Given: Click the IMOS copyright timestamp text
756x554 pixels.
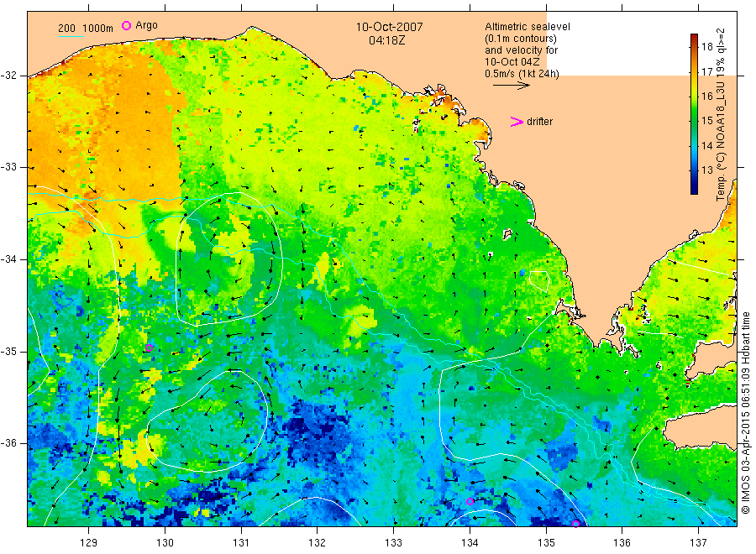Looking at the screenshot, I should pyautogui.click(x=745, y=413).
